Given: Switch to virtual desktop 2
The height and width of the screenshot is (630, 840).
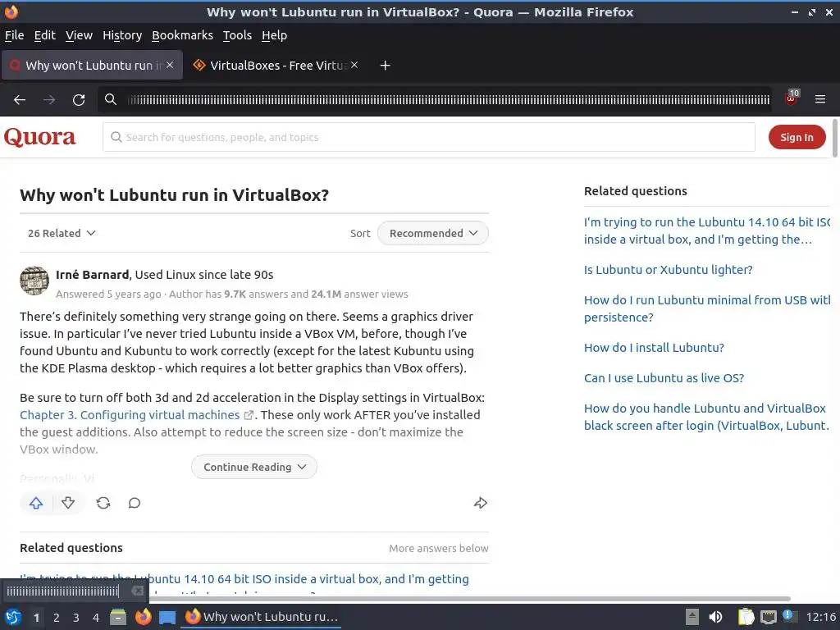Looking at the screenshot, I should pos(57,618).
